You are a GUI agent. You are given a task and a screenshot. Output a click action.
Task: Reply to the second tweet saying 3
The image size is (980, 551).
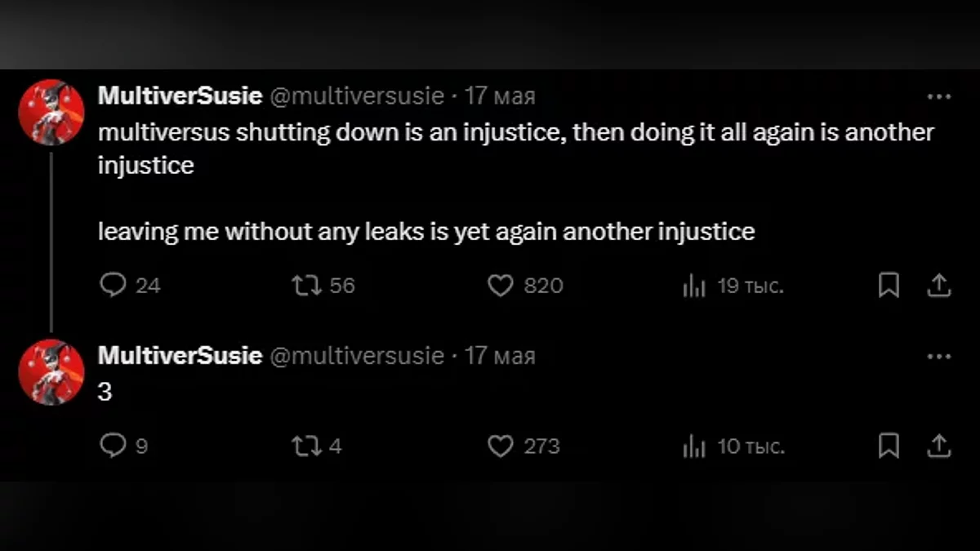tap(113, 446)
